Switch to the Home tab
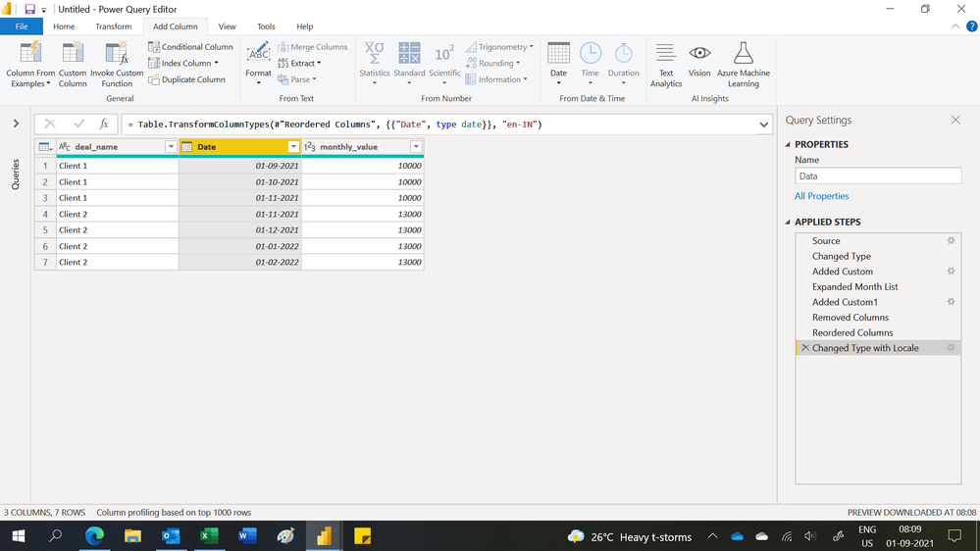Viewport: 980px width, 551px height. pyautogui.click(x=64, y=26)
